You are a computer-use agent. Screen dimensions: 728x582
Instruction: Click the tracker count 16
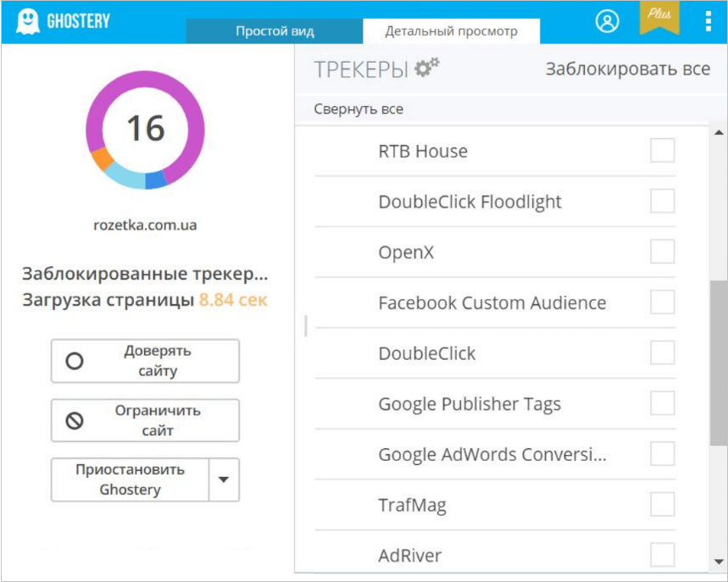(145, 129)
